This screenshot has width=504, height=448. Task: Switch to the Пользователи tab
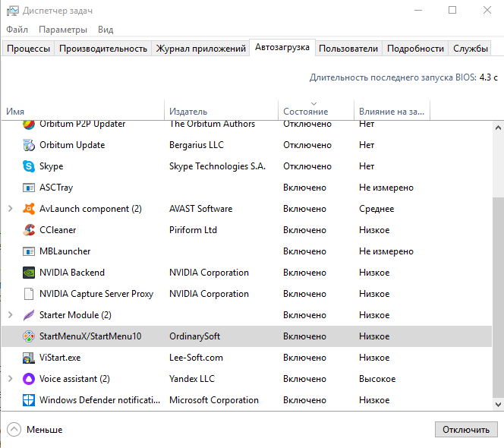pyautogui.click(x=348, y=49)
